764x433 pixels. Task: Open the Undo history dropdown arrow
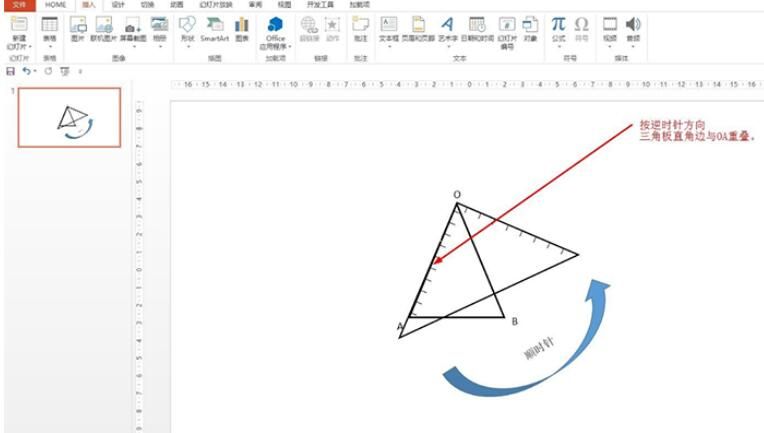click(35, 71)
